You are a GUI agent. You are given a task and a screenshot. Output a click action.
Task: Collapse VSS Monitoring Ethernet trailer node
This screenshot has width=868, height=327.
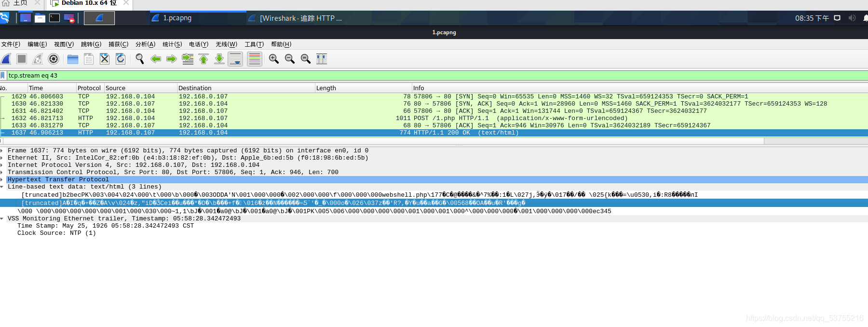tap(2, 218)
